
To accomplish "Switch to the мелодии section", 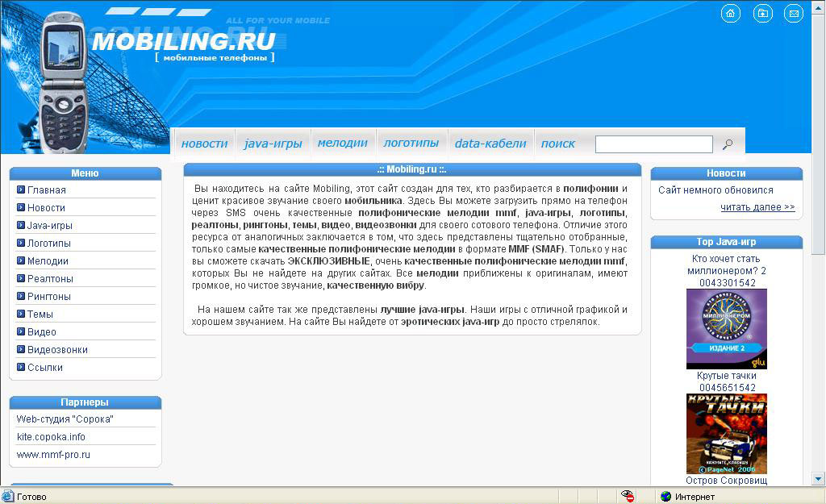I will pyautogui.click(x=343, y=143).
